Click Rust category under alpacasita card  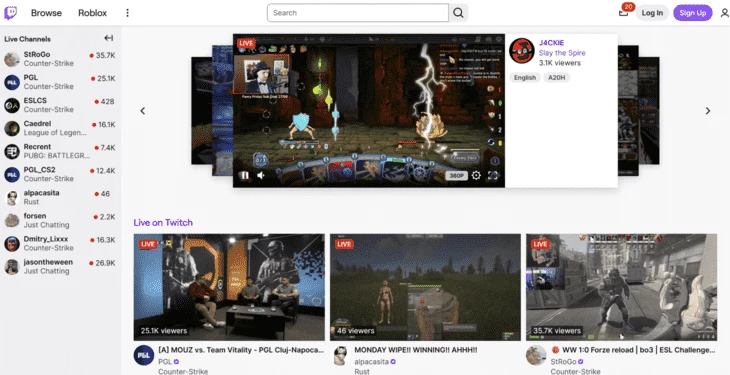362,371
